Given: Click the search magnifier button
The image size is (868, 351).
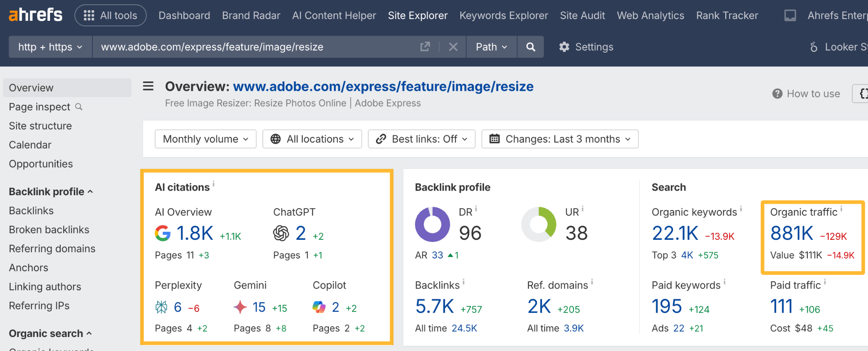Looking at the screenshot, I should click(530, 47).
